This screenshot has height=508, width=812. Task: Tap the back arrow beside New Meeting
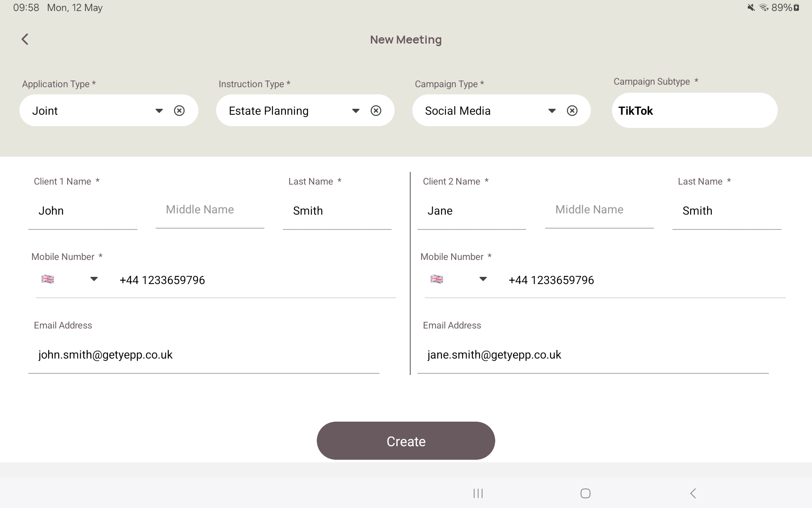point(25,39)
